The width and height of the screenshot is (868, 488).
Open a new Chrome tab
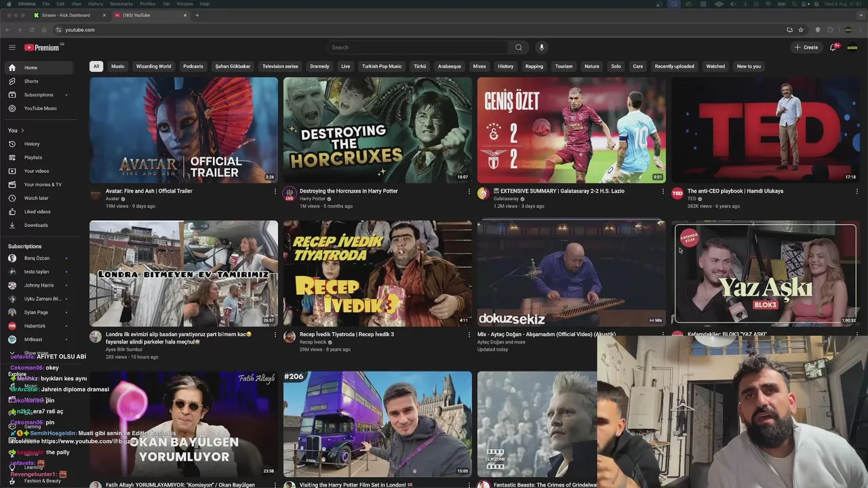click(x=197, y=15)
